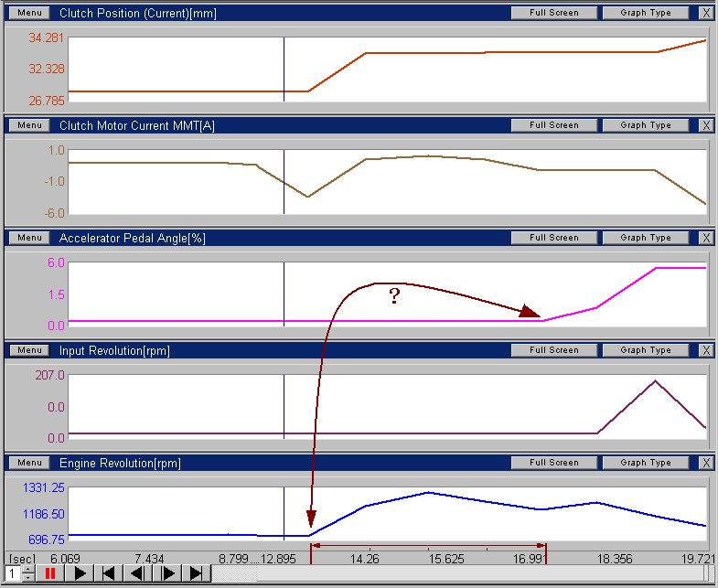Jump to start with skip-to-beginning button
The height and width of the screenshot is (588, 718).
tap(109, 573)
